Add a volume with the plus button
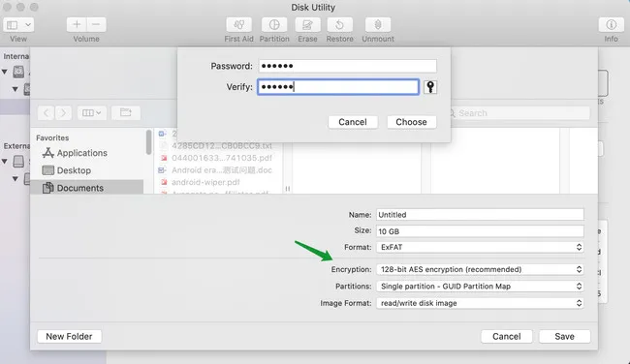 pyautogui.click(x=77, y=25)
